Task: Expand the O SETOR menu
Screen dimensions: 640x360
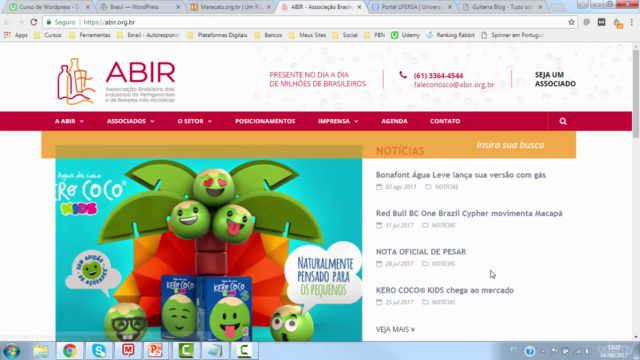Action: 195,121
